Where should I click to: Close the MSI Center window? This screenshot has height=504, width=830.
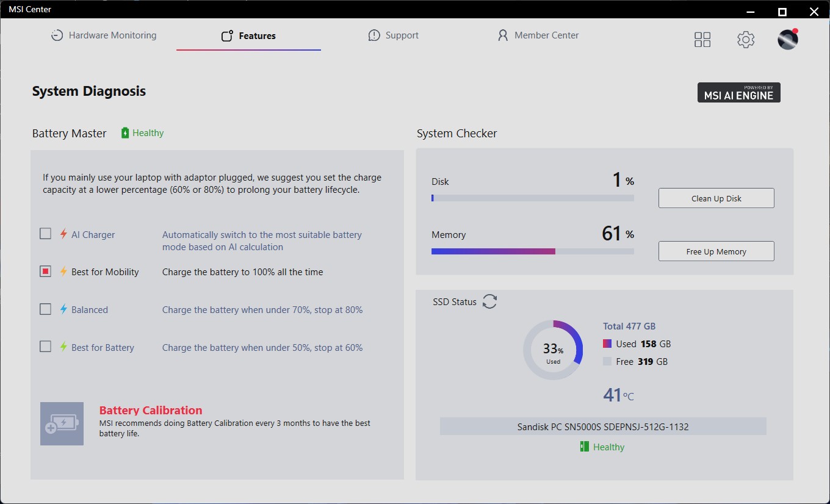[x=814, y=11]
